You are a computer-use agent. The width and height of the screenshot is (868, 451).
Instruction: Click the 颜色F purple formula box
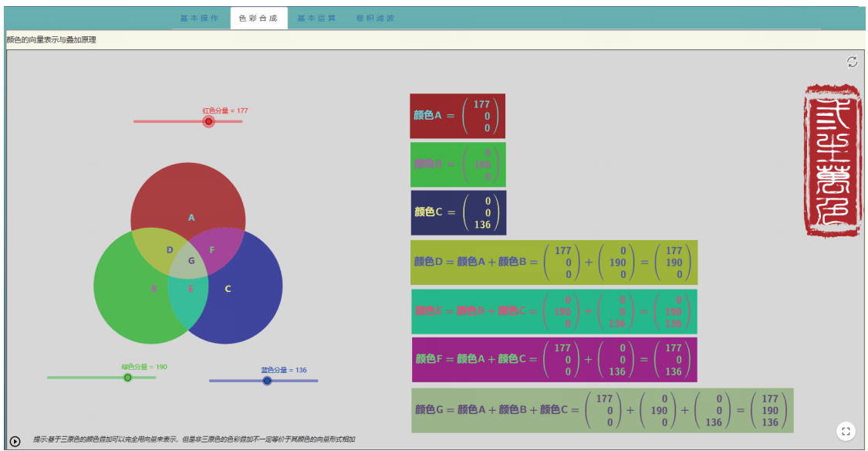(x=554, y=359)
